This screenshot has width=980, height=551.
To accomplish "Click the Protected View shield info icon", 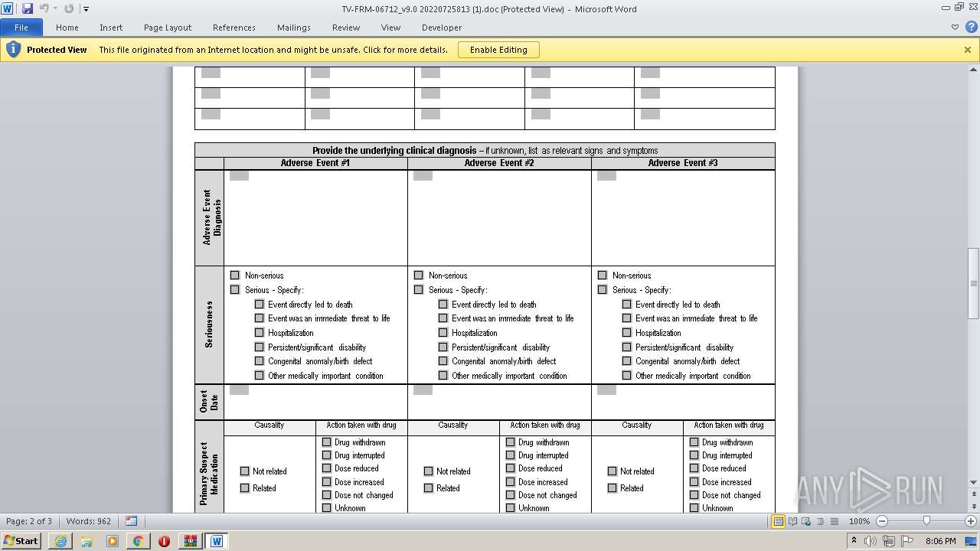I will [13, 50].
